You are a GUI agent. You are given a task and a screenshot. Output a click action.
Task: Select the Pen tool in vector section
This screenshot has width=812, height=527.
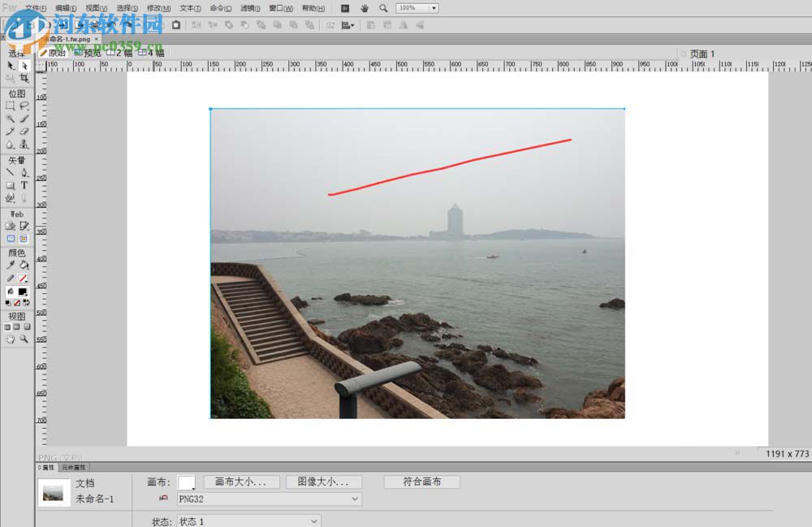tap(24, 172)
